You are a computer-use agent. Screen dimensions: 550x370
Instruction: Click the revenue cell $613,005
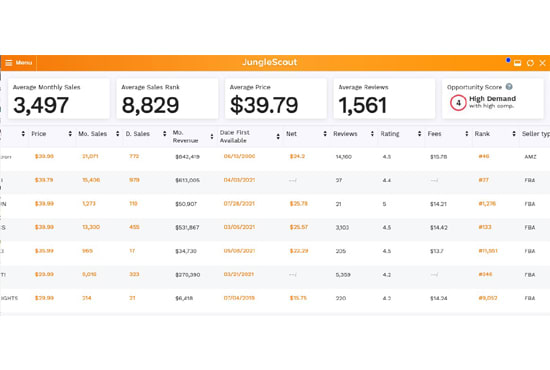[x=187, y=180]
